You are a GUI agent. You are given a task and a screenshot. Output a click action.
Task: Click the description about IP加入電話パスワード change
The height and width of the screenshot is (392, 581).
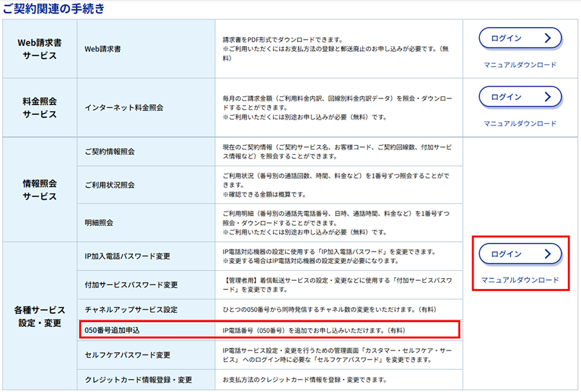point(329,256)
